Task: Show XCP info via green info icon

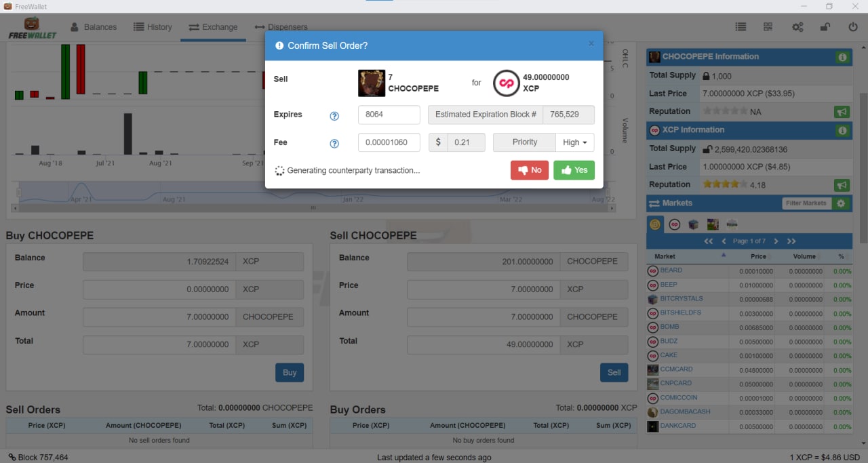Action: pos(842,131)
